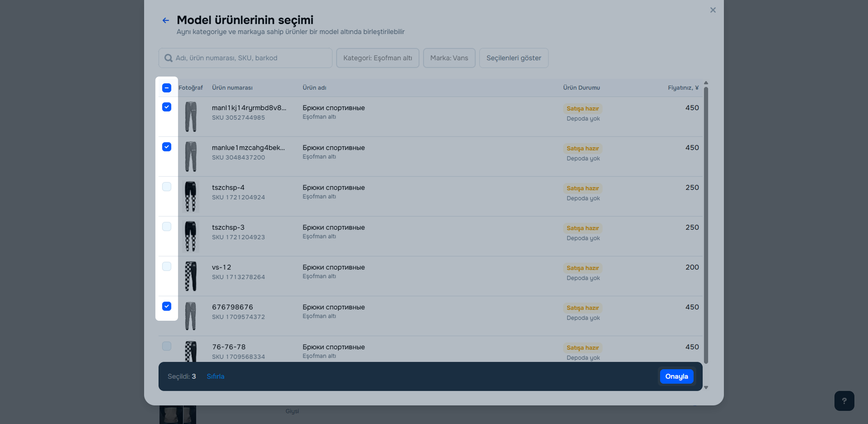Confirm selection with Onayla button
The height and width of the screenshot is (424, 868).
click(x=676, y=376)
